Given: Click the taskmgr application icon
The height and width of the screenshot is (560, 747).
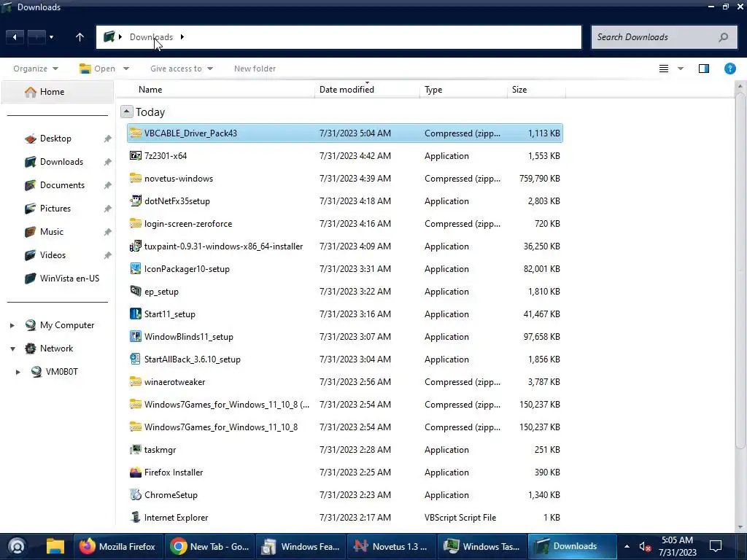Looking at the screenshot, I should [136, 450].
